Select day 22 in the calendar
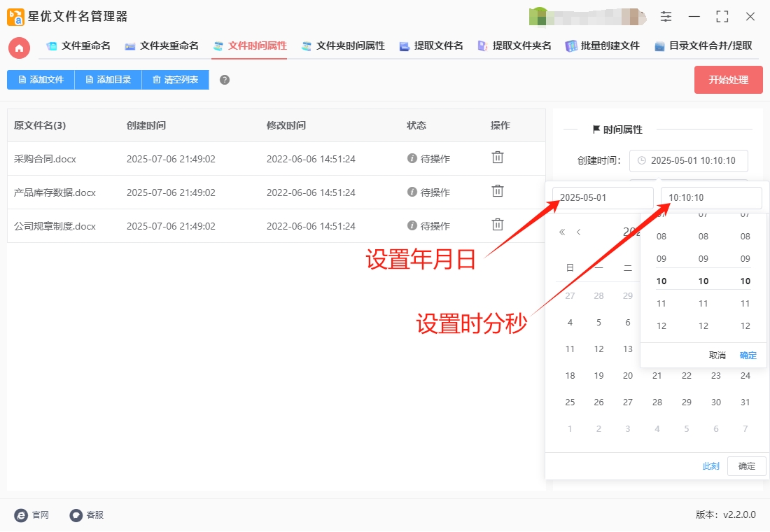 (x=687, y=376)
